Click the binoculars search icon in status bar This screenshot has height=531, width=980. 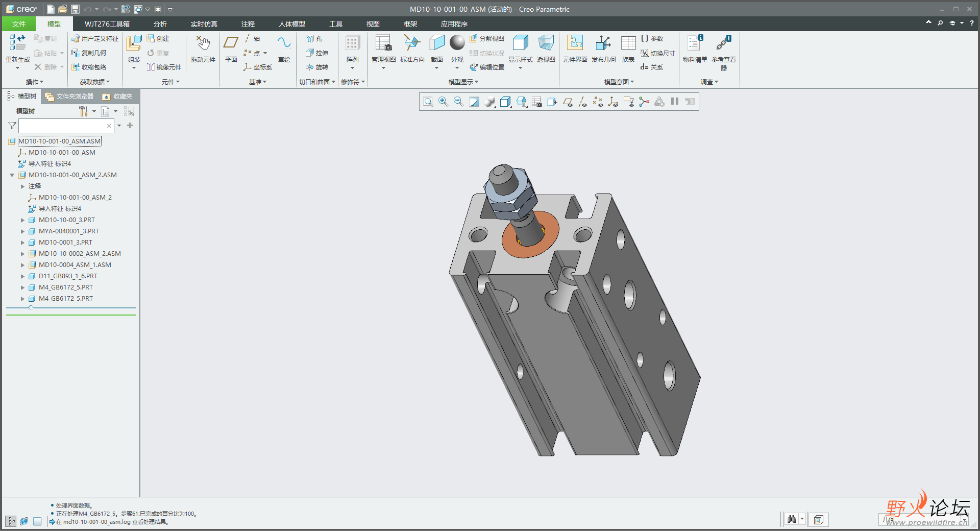pyautogui.click(x=792, y=520)
